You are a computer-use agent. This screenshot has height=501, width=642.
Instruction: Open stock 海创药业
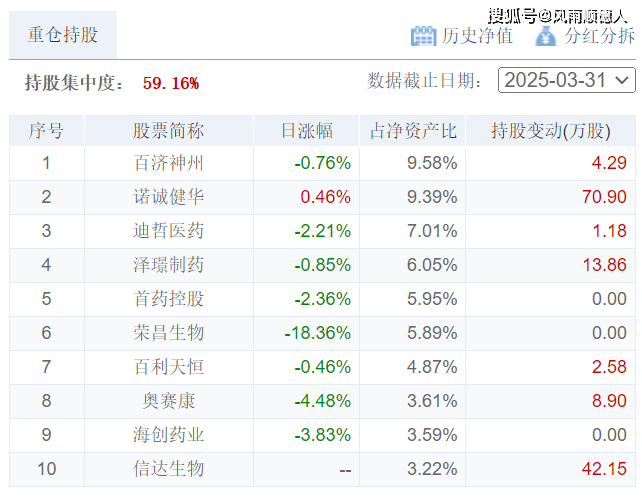168,435
